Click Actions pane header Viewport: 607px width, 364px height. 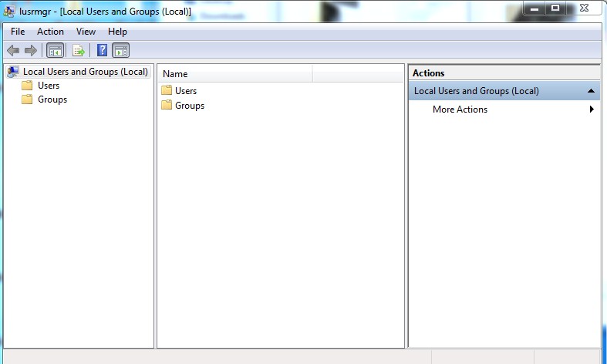point(504,73)
